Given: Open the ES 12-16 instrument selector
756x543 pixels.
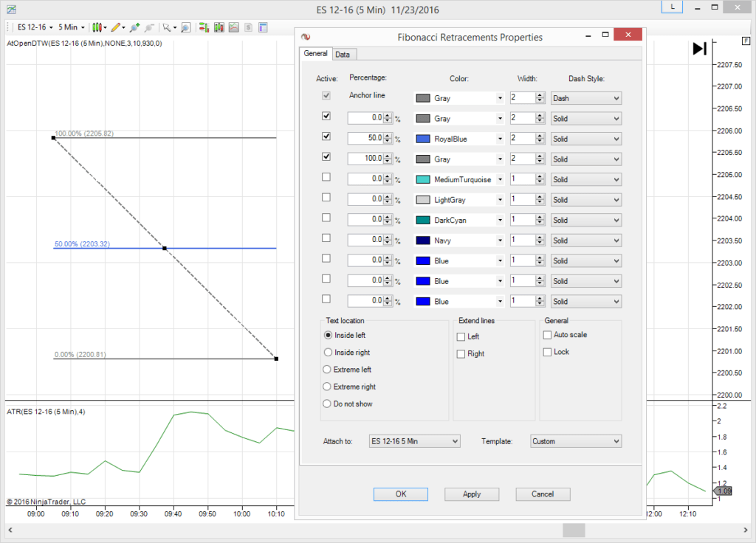Looking at the screenshot, I should [x=35, y=27].
